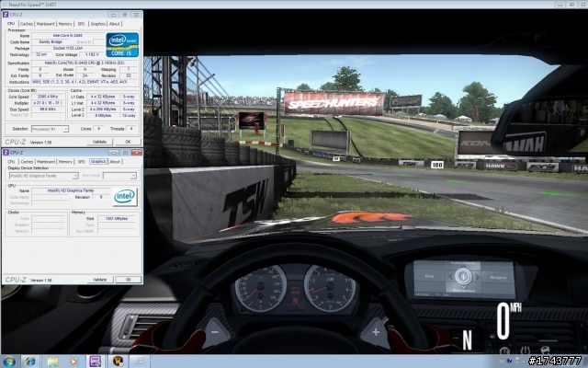Minimize the lower CPU-Z window
Screen dimensions: 588x368
(x=113, y=153)
